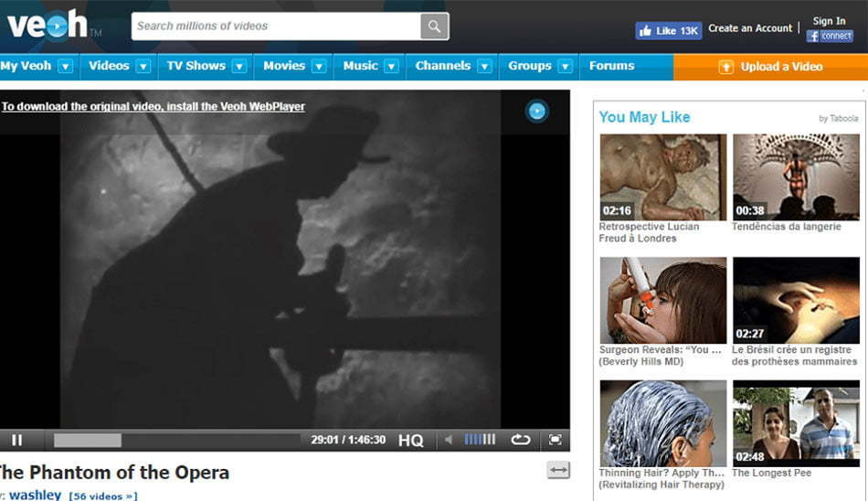
Task: Toggle HQ video quality
Action: (411, 440)
